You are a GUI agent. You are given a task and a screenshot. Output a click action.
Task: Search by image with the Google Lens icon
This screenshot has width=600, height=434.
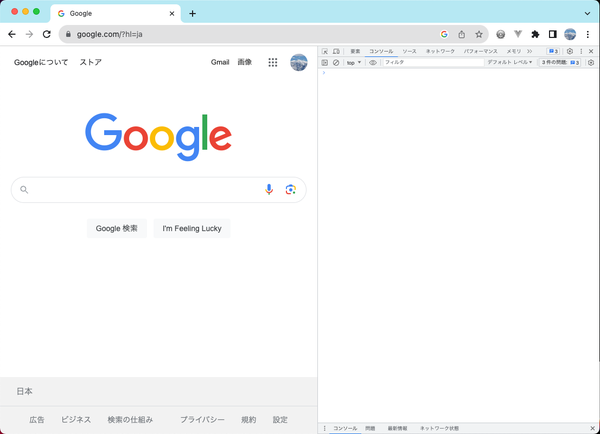(x=290, y=189)
